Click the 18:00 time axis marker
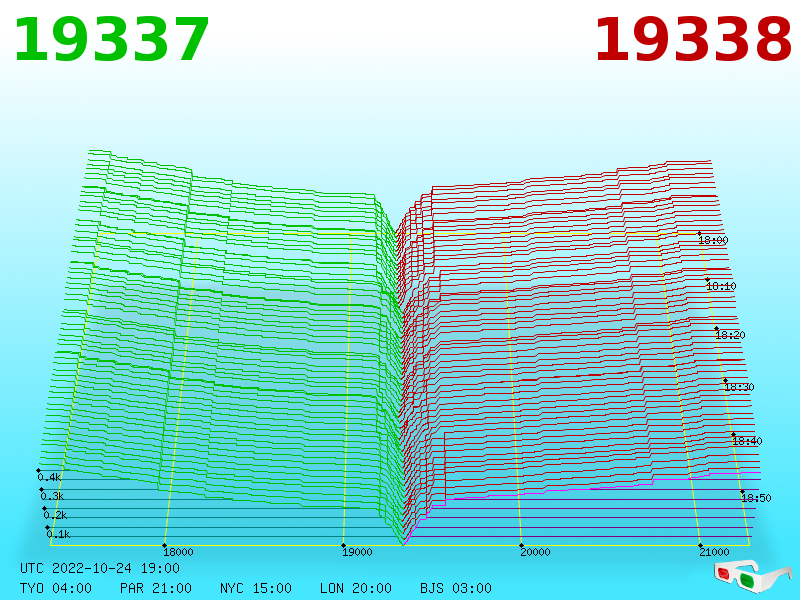The width and height of the screenshot is (800, 600). (x=713, y=240)
